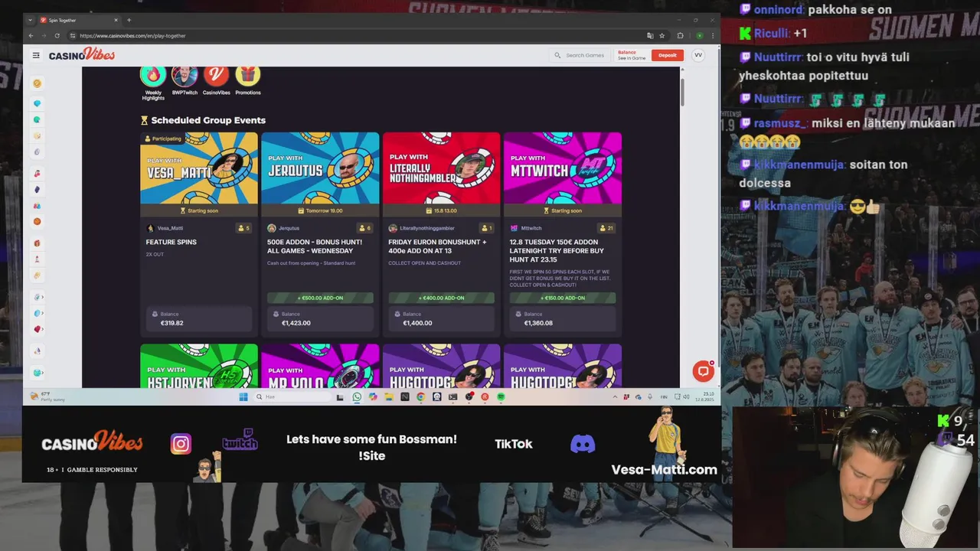This screenshot has height=551, width=980.
Task: Open the BWPTwitch story circle
Action: coord(185,75)
